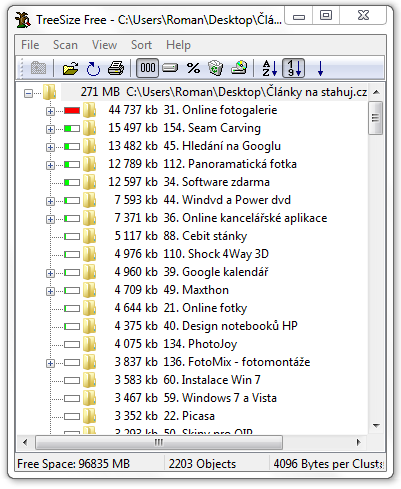The height and width of the screenshot is (489, 401).
Task: Click the horizontal scrollbar left arrow
Action: tap(25, 442)
